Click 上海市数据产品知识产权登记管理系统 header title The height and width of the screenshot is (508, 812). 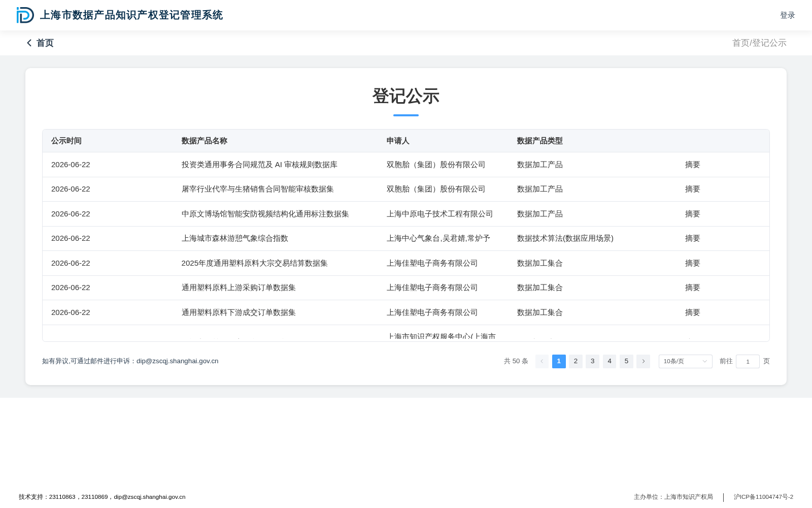point(131,15)
